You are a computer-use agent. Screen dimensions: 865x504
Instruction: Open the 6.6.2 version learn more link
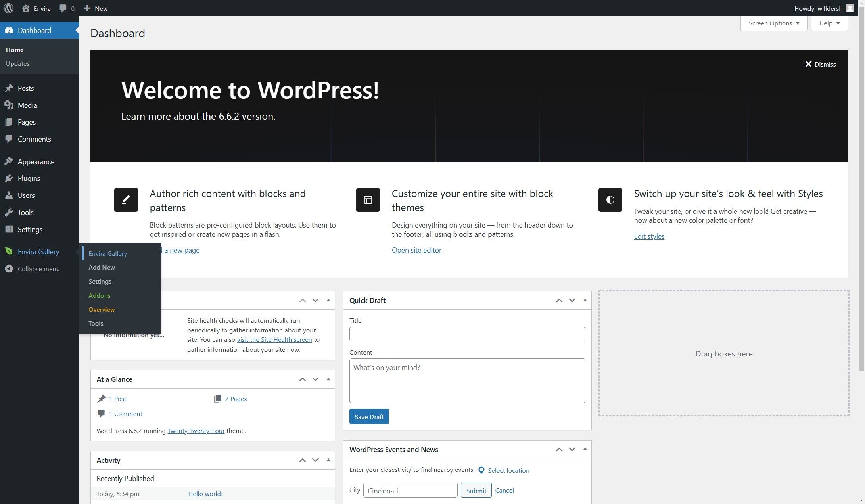(x=198, y=116)
